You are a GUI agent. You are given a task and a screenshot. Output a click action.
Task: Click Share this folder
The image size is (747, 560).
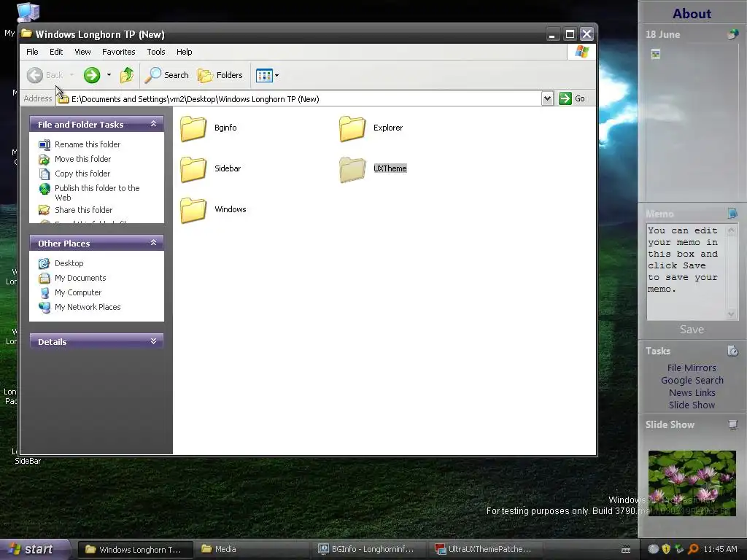(83, 210)
